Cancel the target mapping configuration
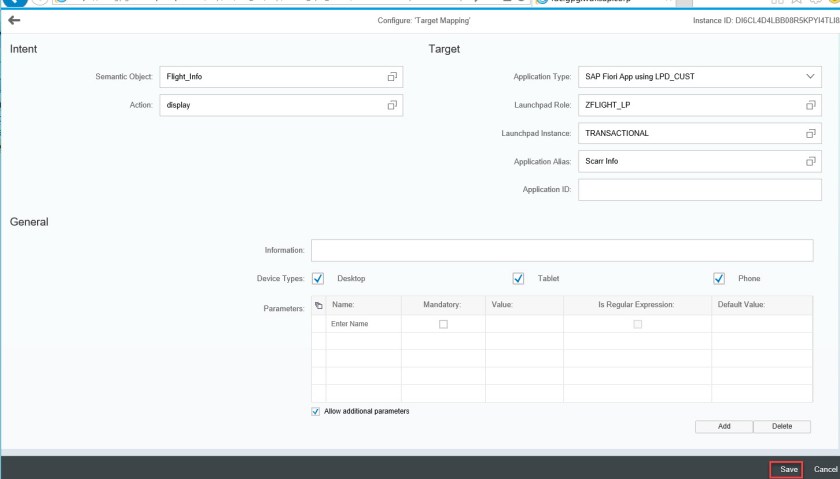This screenshot has height=479, width=840. click(x=825, y=469)
